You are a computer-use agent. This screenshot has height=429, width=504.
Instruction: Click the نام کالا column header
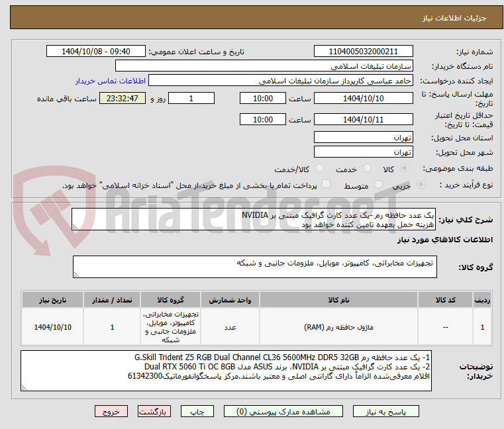click(x=338, y=300)
